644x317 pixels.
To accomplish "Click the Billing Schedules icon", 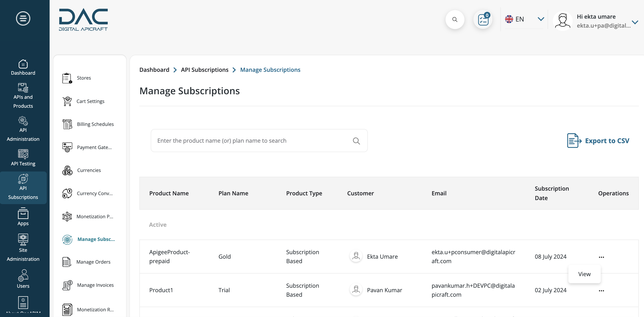I will point(67,124).
